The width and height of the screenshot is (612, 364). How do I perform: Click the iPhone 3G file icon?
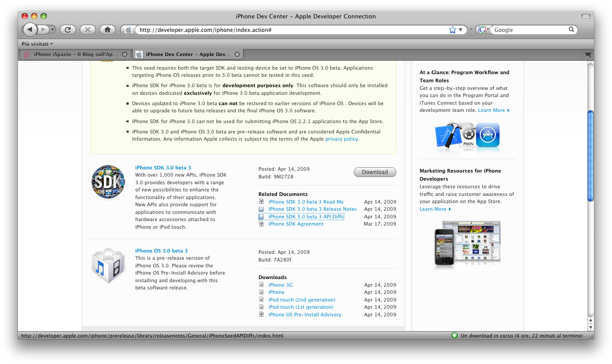[x=261, y=285]
